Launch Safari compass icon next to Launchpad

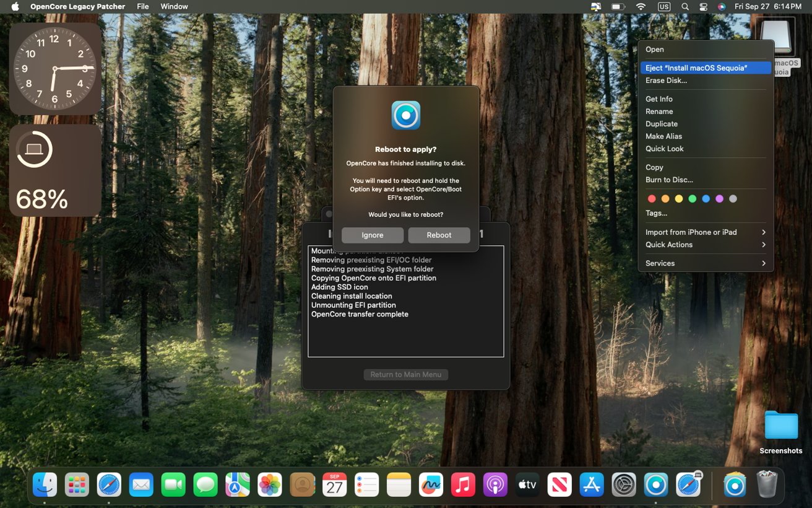(109, 484)
